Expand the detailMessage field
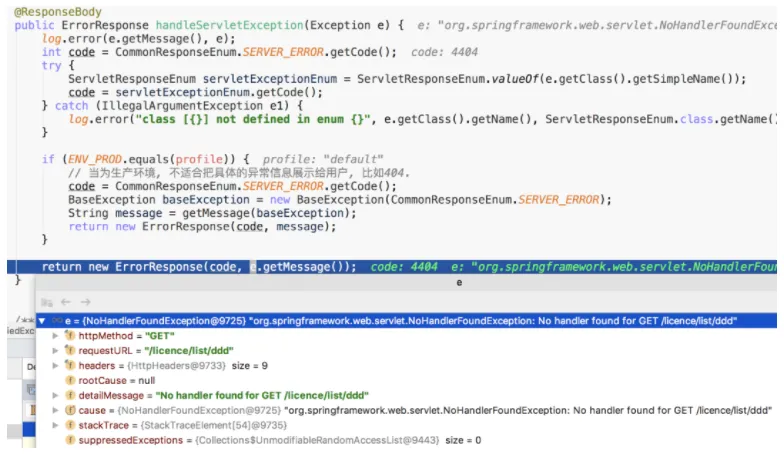This screenshot has height=459, width=784. pos(56,396)
